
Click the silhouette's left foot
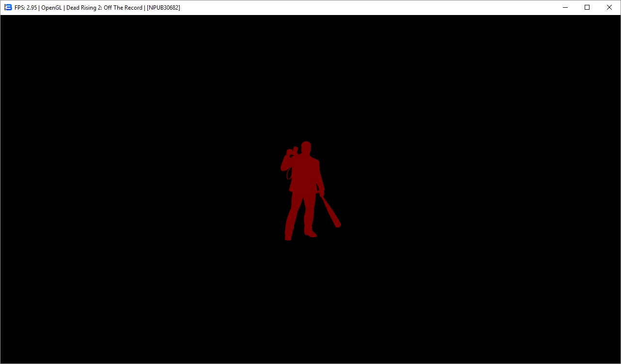[288, 237]
